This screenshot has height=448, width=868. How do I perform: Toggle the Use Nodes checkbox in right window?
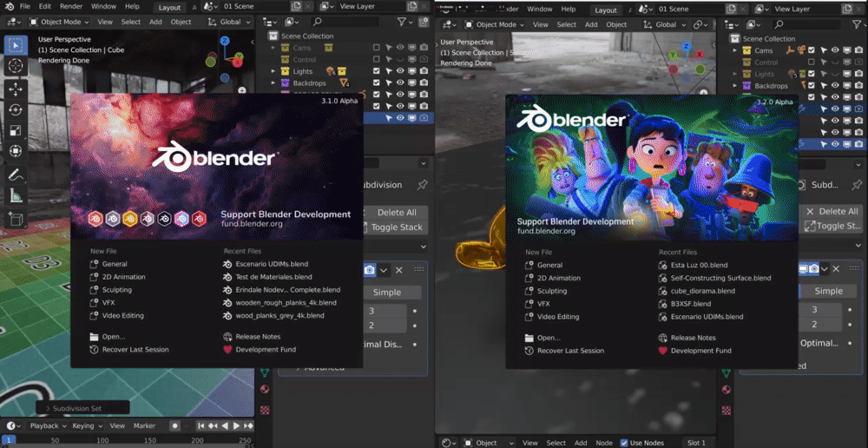(624, 443)
